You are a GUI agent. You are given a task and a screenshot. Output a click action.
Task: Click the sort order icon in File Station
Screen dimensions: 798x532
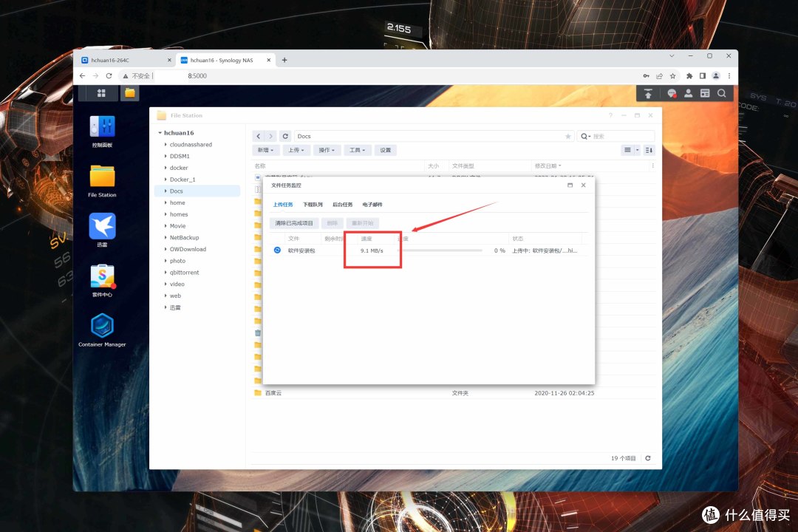click(x=649, y=150)
